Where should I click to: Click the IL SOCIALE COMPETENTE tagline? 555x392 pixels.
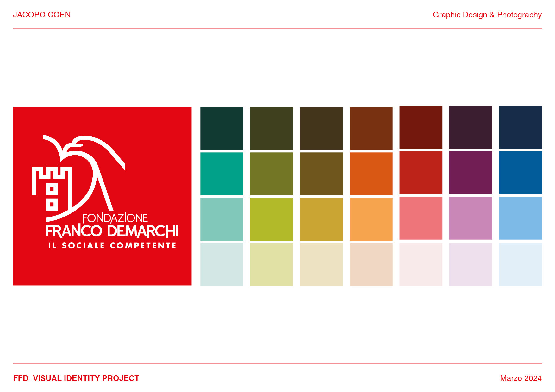tap(112, 246)
